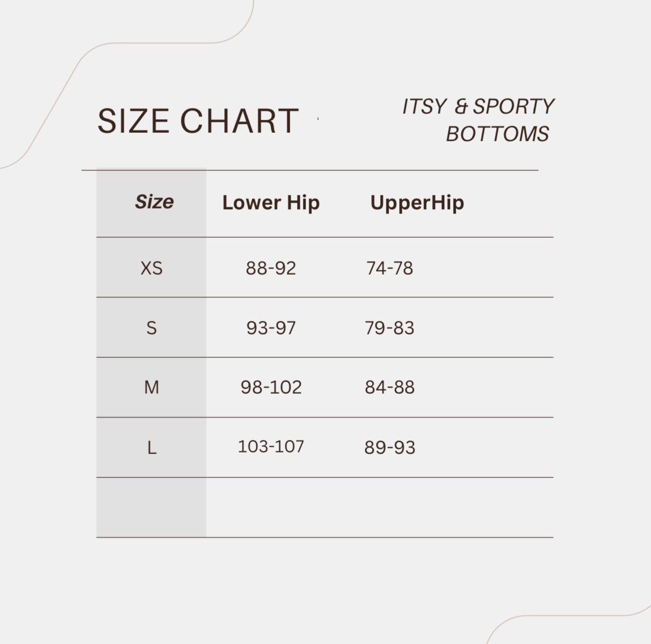
Task: Click the small mark right of SIZE CHART
Action: point(318,119)
